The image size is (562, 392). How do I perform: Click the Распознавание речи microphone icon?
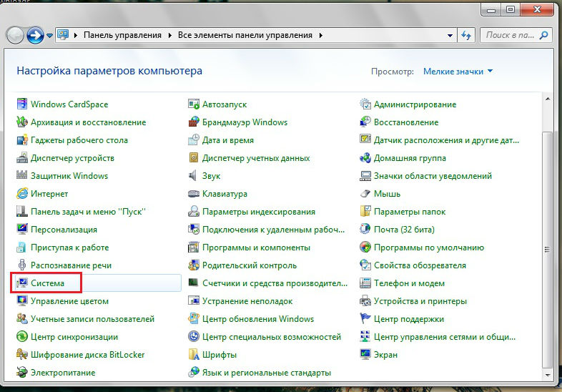click(22, 265)
